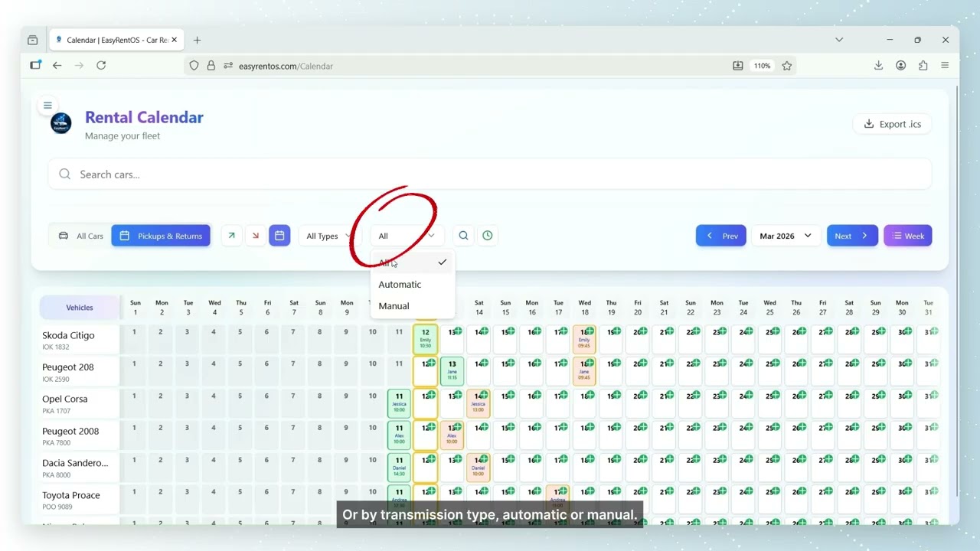
Task: Click the Vehicles column header
Action: click(80, 308)
